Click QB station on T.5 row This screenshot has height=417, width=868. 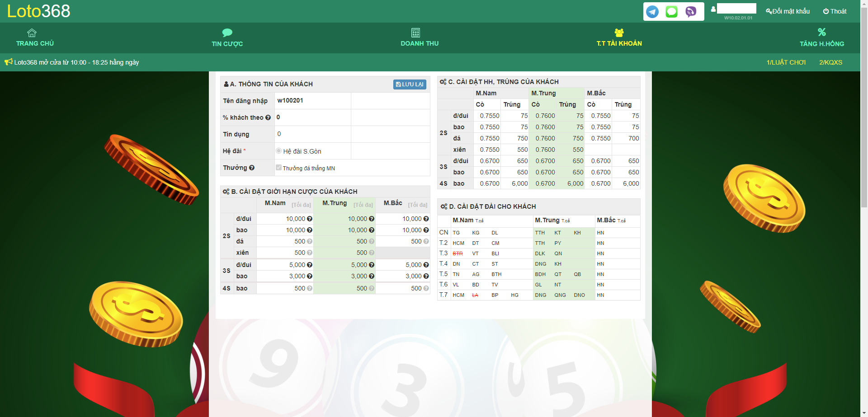coord(577,274)
